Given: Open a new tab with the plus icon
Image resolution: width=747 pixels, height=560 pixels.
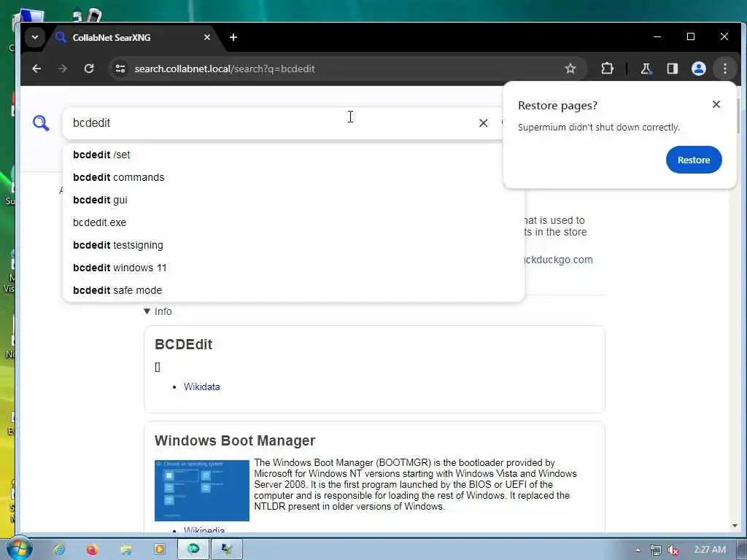Looking at the screenshot, I should (x=233, y=37).
